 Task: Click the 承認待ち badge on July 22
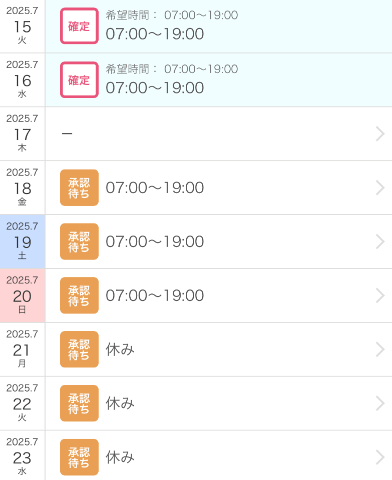click(x=79, y=403)
